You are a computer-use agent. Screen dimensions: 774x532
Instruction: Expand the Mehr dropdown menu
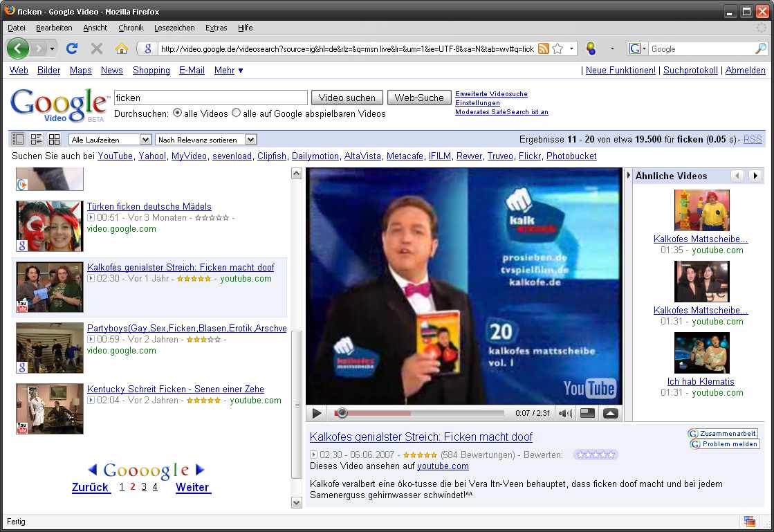(228, 71)
